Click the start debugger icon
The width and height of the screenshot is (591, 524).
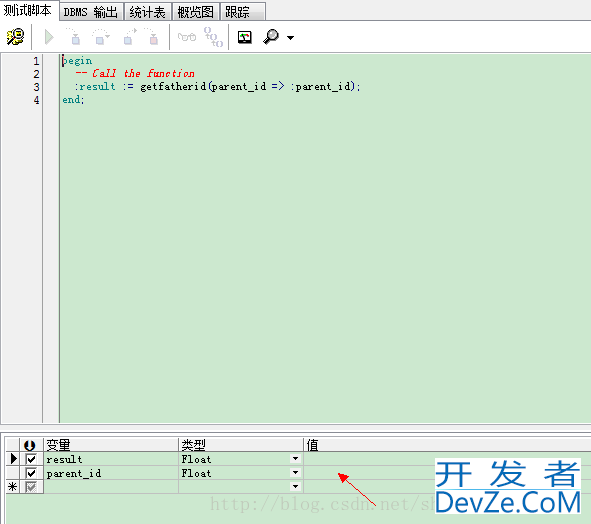(x=15, y=37)
